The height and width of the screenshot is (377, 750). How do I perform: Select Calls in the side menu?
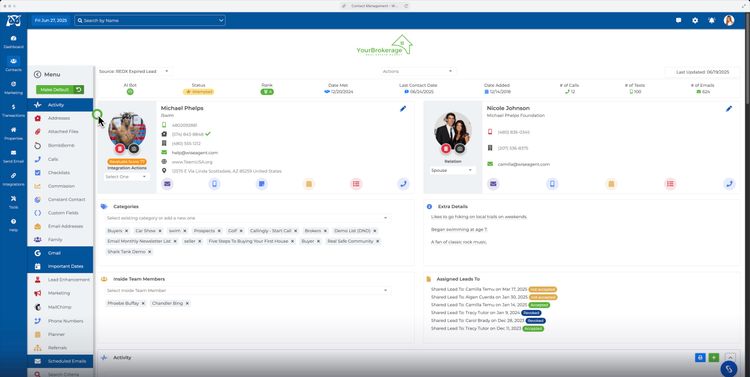[60, 159]
